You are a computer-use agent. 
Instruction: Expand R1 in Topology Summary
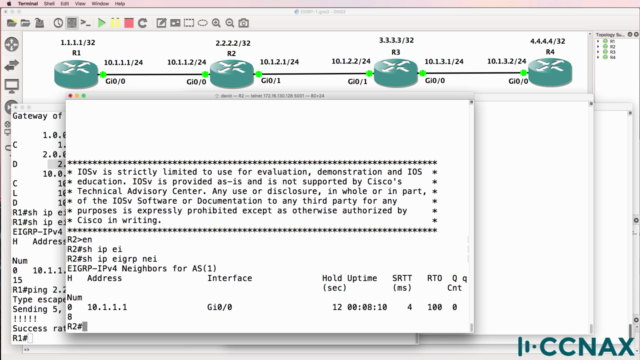[598, 41]
